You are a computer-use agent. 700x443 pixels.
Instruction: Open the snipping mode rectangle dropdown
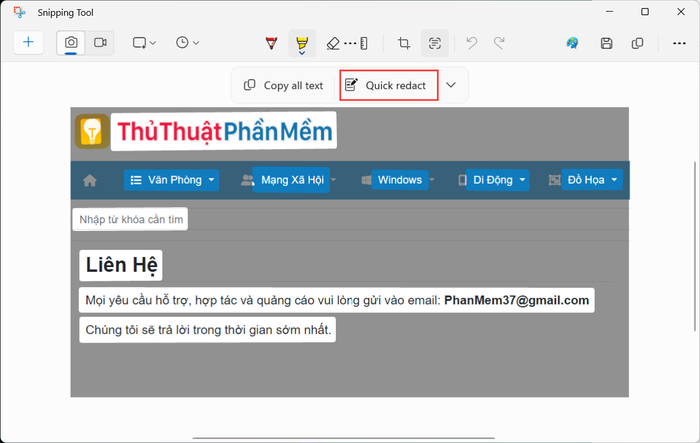click(x=144, y=43)
